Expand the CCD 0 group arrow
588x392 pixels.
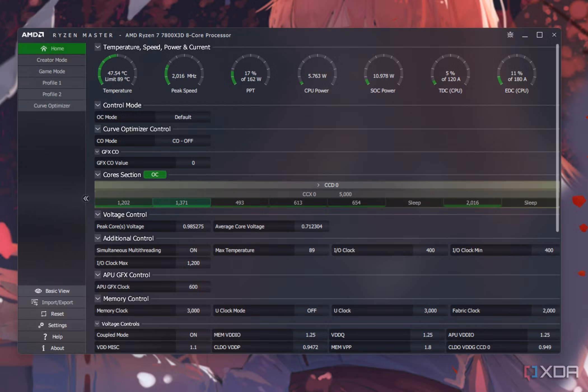click(x=318, y=185)
